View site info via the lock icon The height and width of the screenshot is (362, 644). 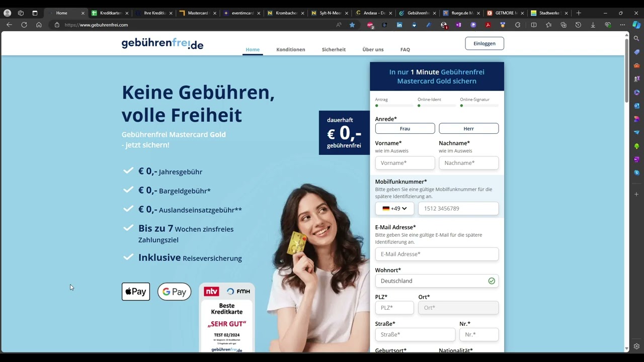point(57,25)
